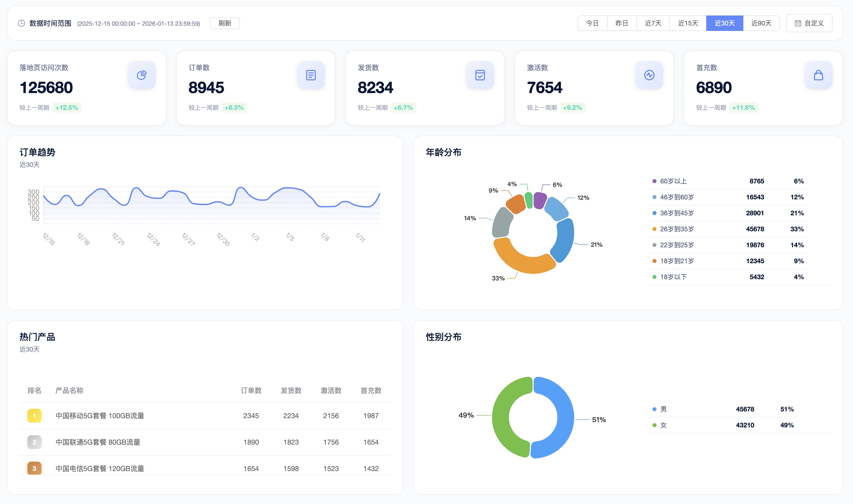Click rank 1 gold badge in 热门产品
This screenshot has height=504, width=853.
tap(34, 415)
